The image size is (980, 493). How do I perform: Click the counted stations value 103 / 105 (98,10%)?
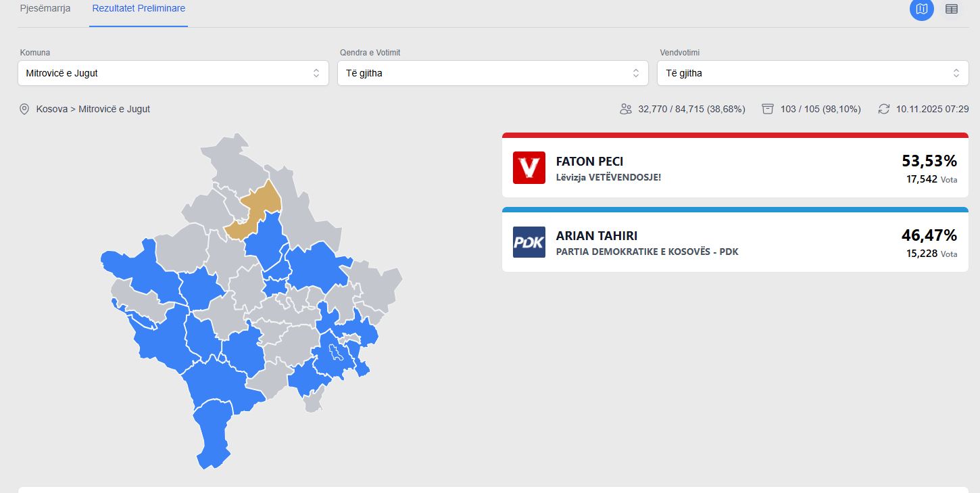(x=820, y=109)
